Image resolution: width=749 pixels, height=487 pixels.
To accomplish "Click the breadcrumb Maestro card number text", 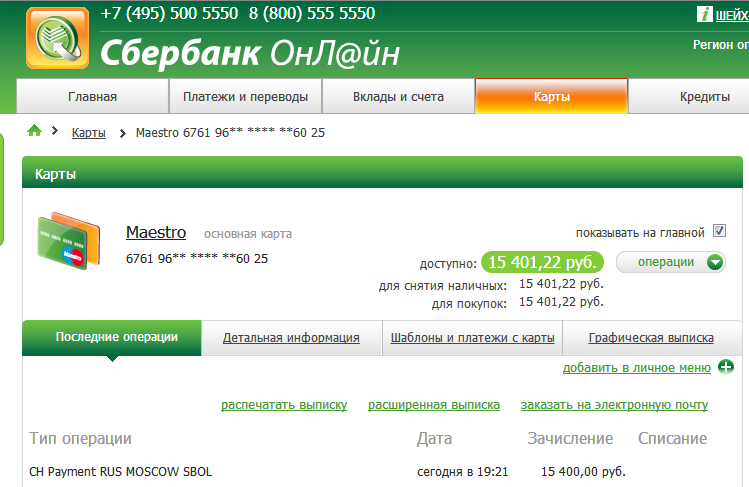I will [230, 133].
